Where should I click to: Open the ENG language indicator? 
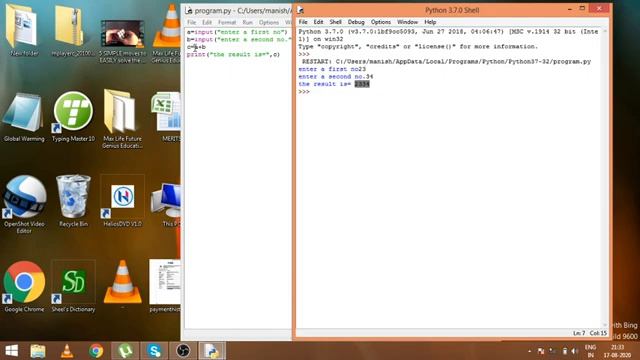[590, 351]
